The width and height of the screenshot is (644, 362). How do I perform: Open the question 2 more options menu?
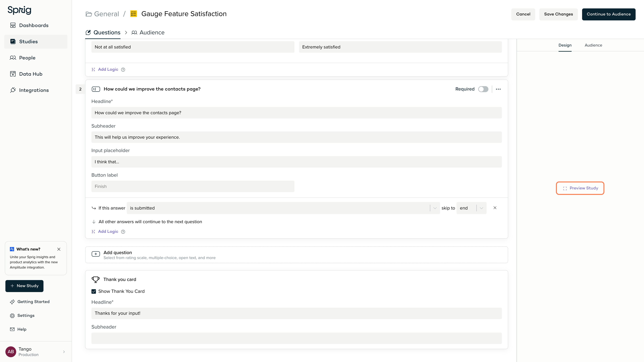pyautogui.click(x=498, y=89)
